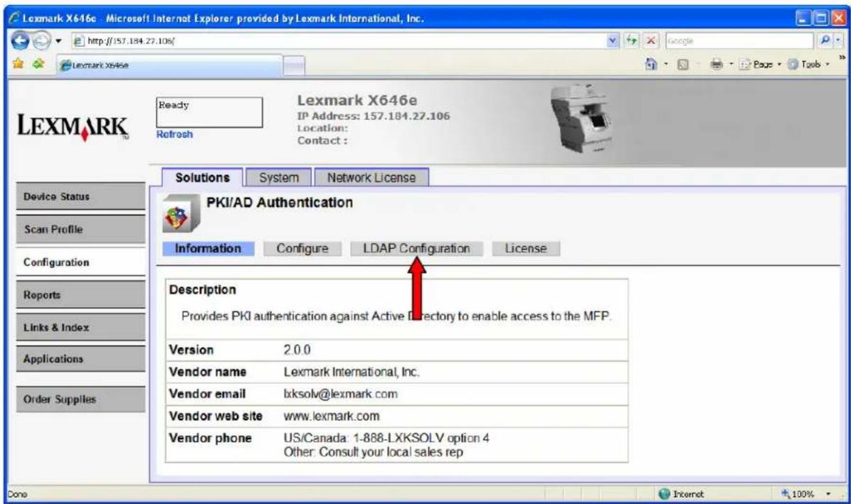Screen dimensions: 851x504
Task: Click the lxksolv@lexmark.com vendor email
Action: pos(340,394)
